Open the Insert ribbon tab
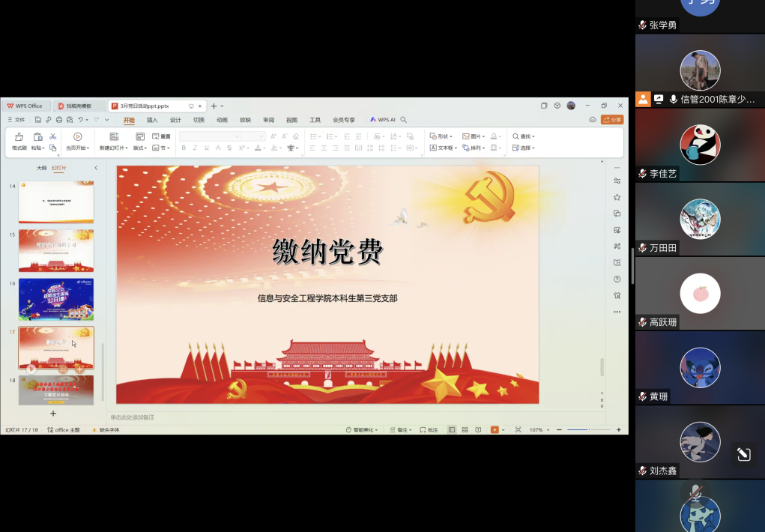The width and height of the screenshot is (765, 532). pyautogui.click(x=152, y=120)
